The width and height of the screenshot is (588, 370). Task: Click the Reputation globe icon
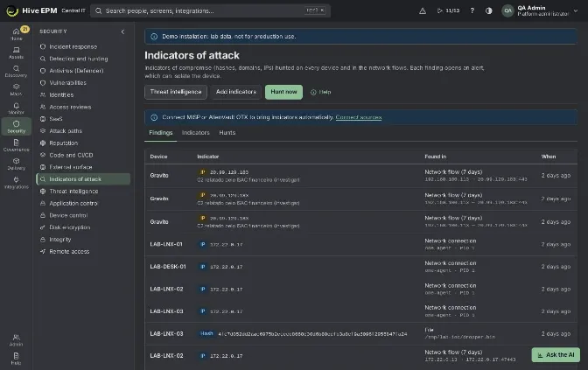pos(43,143)
